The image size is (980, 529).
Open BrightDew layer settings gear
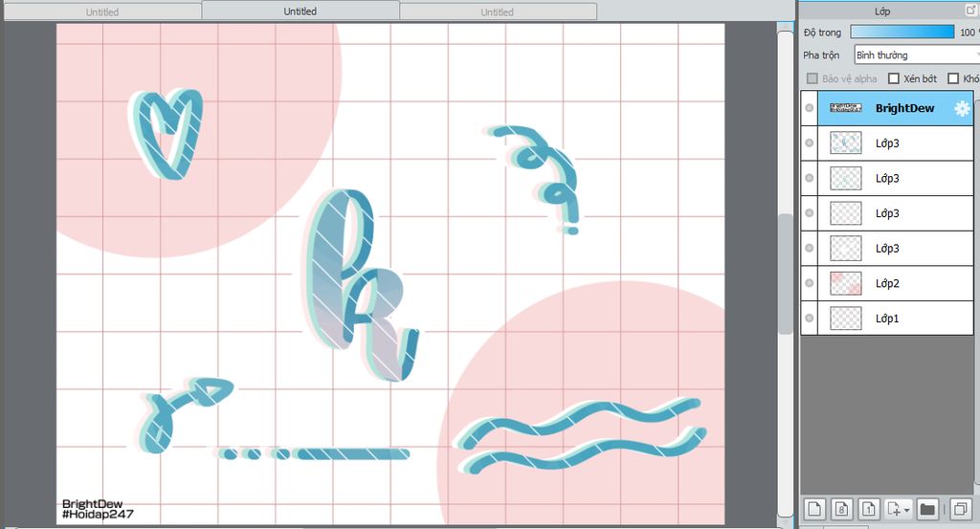pyautogui.click(x=962, y=109)
